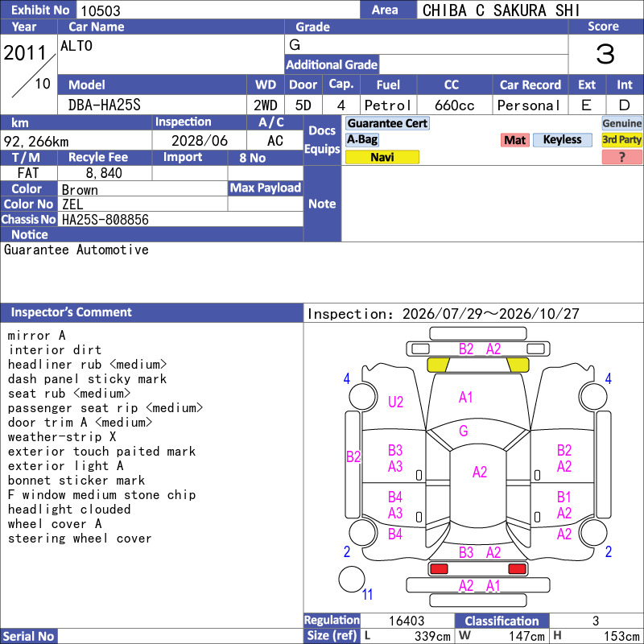Click the right yellow headlight
The width and height of the screenshot is (644, 644).
(x=518, y=365)
